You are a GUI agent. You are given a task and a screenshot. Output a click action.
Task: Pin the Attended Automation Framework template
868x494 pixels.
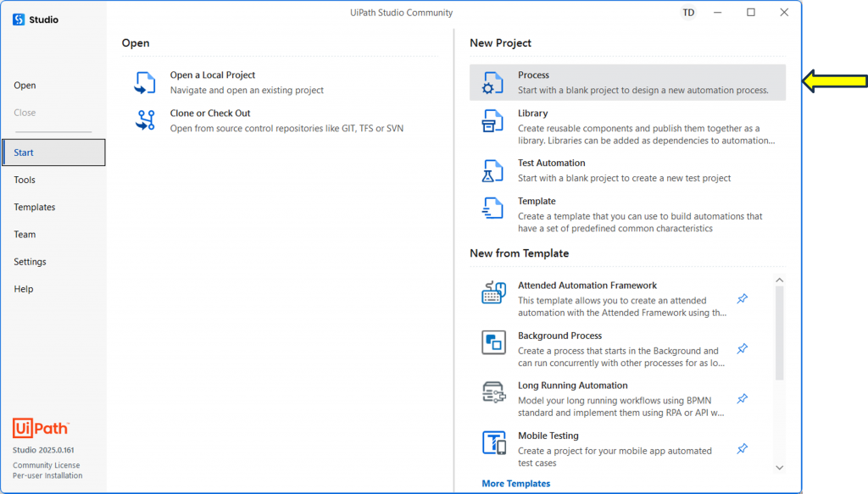coord(743,299)
